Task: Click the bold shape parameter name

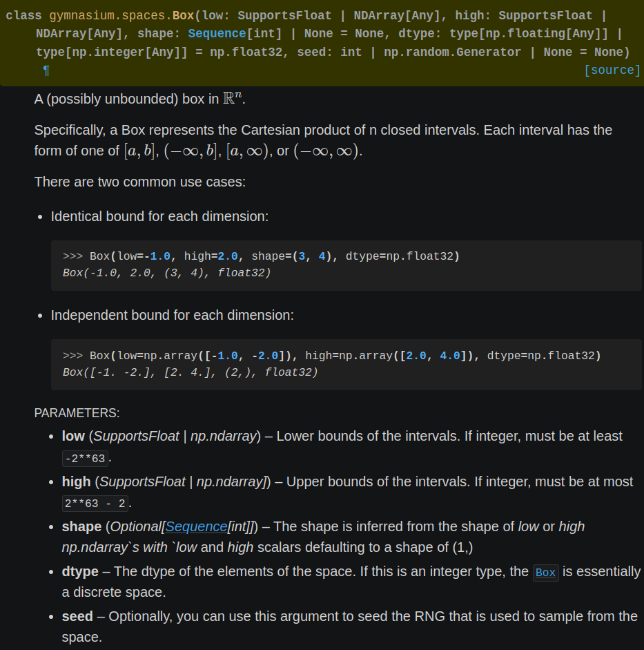Action: pyautogui.click(x=81, y=526)
